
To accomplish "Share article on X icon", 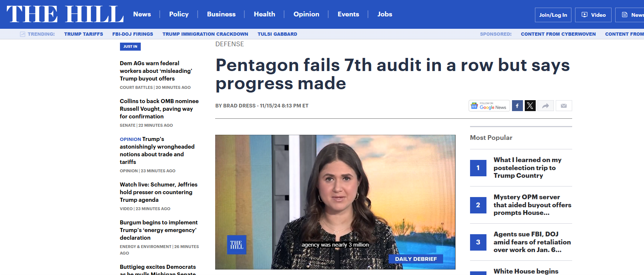I will [530, 106].
